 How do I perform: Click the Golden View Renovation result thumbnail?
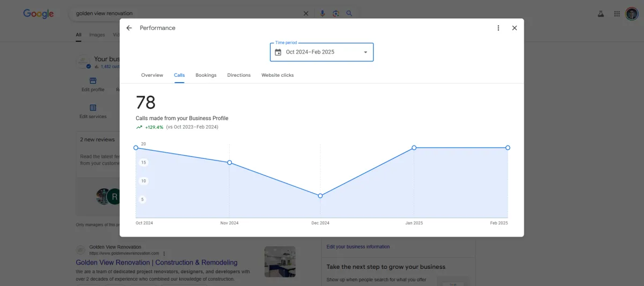coord(280,261)
